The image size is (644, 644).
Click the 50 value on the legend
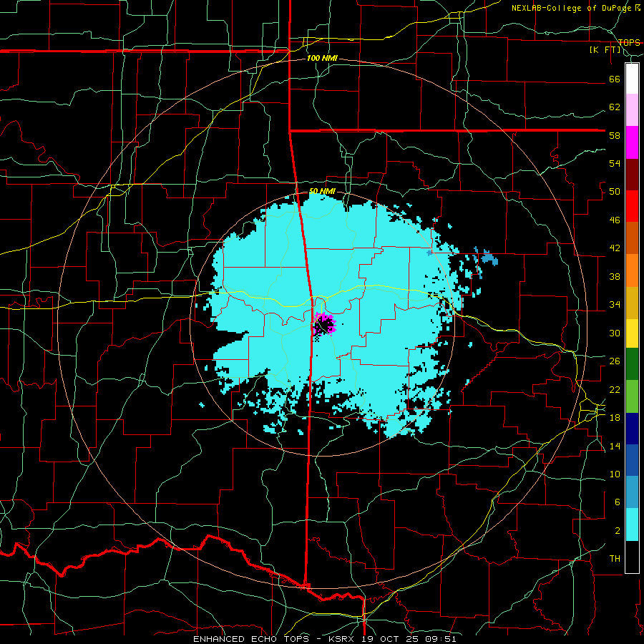click(x=615, y=192)
